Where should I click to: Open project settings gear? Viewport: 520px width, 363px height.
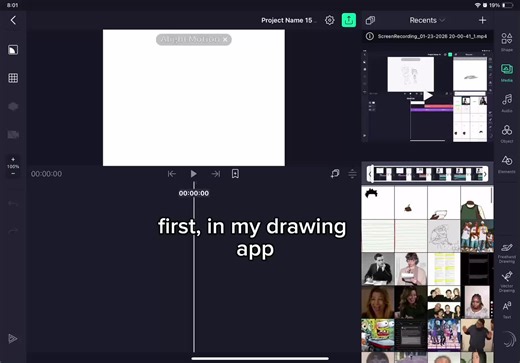(329, 20)
